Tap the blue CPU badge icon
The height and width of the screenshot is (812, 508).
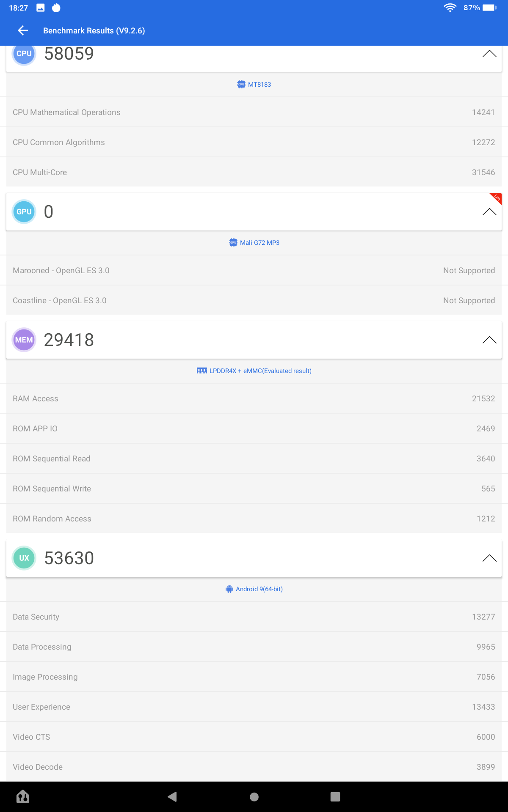tap(24, 54)
